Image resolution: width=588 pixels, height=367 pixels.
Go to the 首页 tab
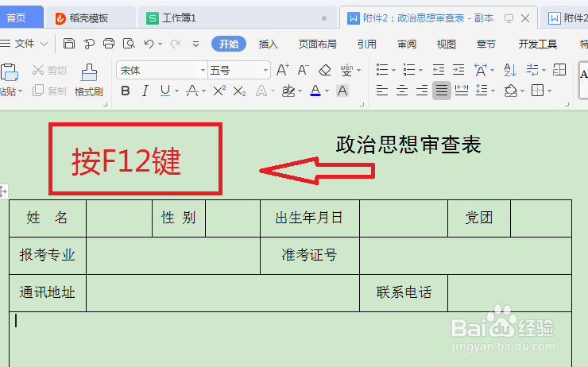[21, 17]
